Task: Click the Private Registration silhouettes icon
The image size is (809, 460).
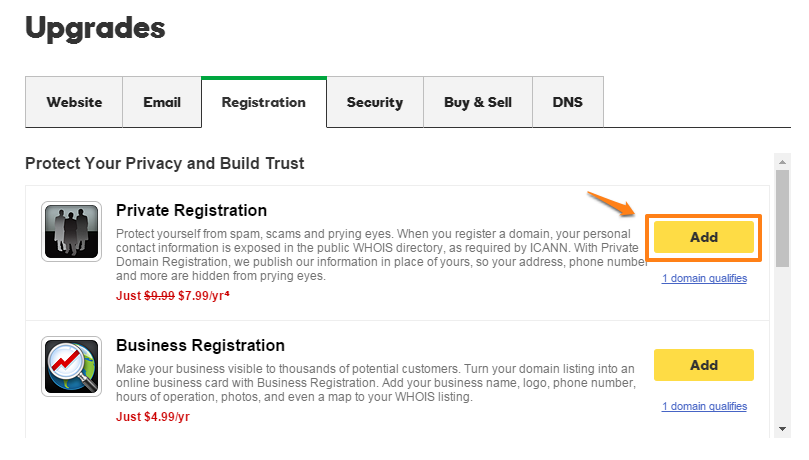Action: point(71,232)
